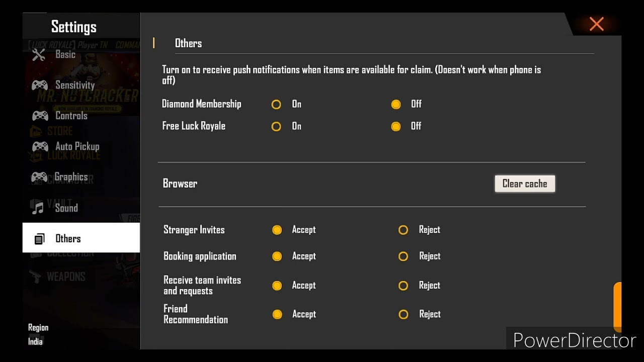Switch to the Graphics settings tab
This screenshot has height=362, width=644.
pos(71,177)
